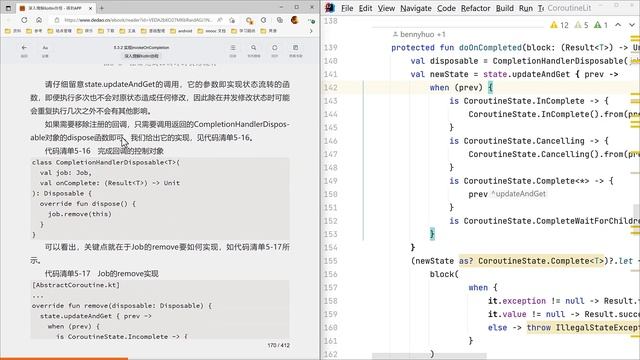Click chapter title 5.3.2 in reader header
Image resolution: width=640 pixels, height=360 pixels.
141,48
